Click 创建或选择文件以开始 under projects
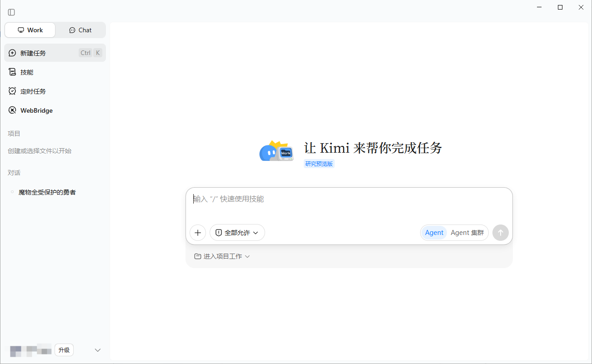Screen dimensions: 592x364 click(40, 151)
